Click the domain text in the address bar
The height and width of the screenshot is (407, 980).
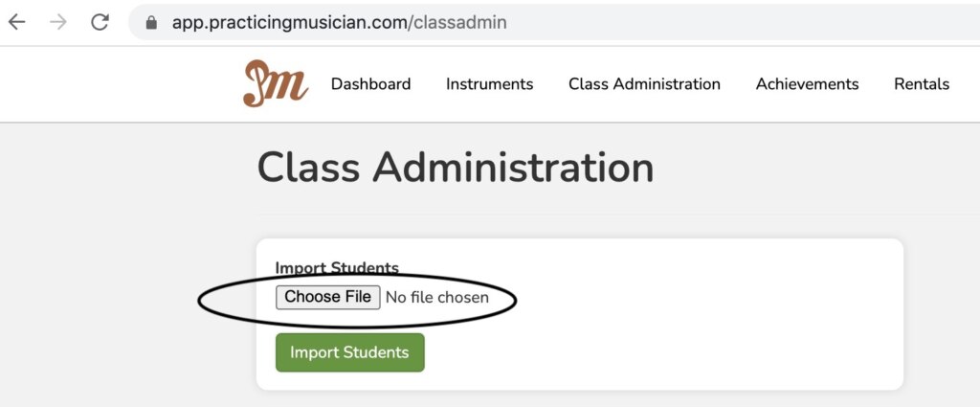(x=287, y=22)
